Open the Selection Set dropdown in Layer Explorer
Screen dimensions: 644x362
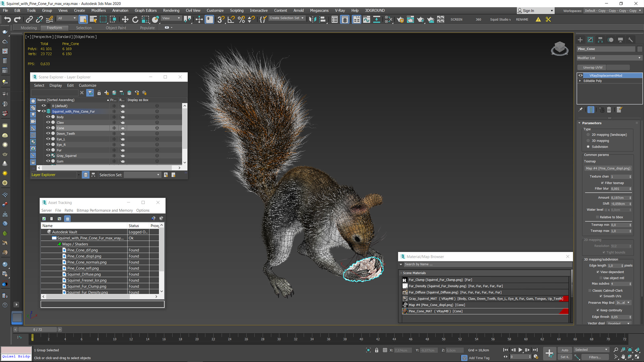(x=142, y=175)
